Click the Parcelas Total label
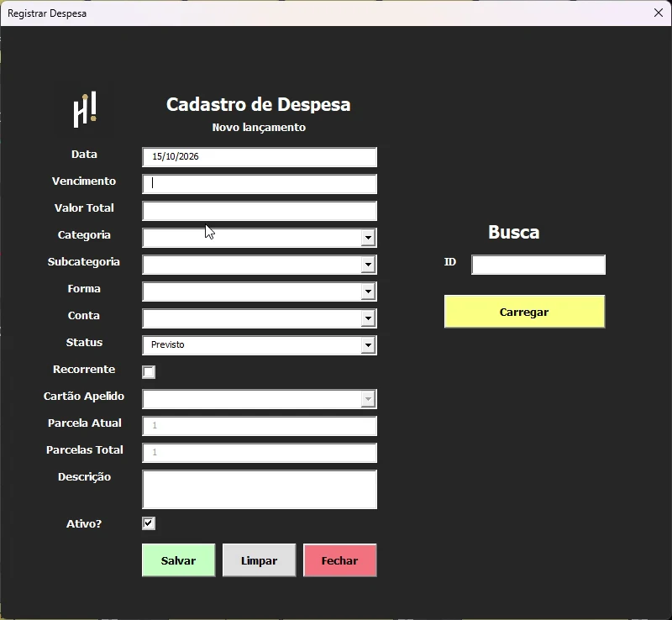672x620 pixels. (x=85, y=449)
